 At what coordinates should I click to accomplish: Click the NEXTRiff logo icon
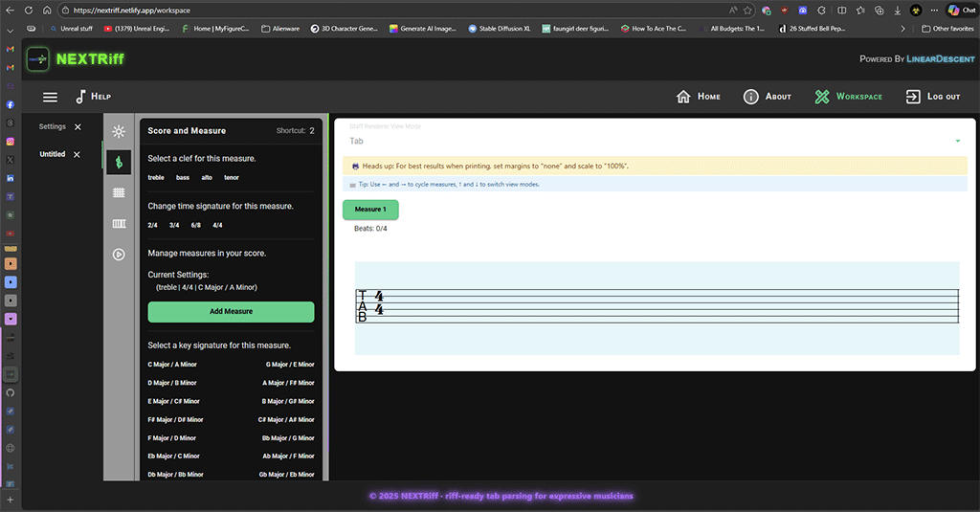point(38,59)
